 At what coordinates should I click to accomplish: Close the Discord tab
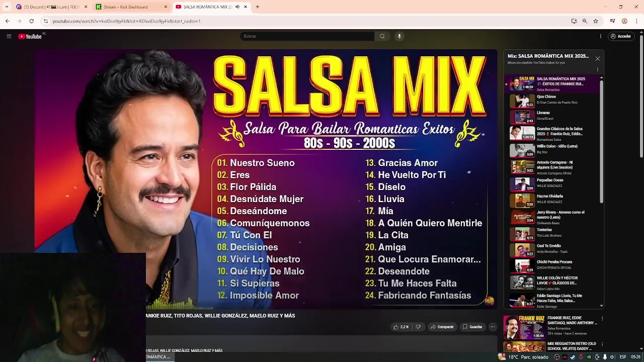pos(86,7)
